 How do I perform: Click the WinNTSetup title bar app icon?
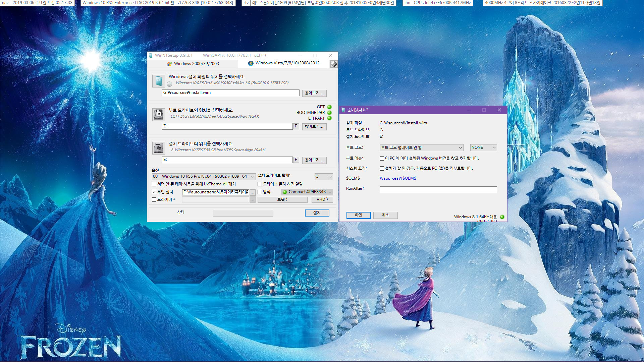(x=151, y=56)
